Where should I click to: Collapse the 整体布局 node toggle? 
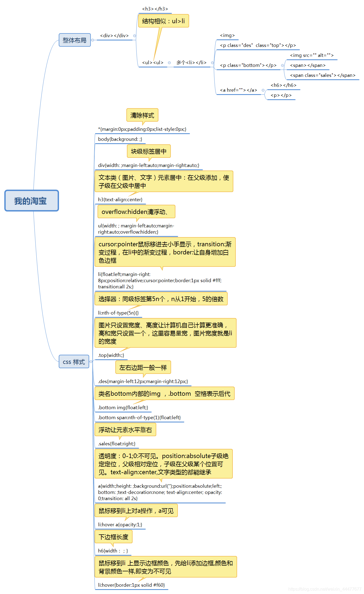click(x=92, y=40)
